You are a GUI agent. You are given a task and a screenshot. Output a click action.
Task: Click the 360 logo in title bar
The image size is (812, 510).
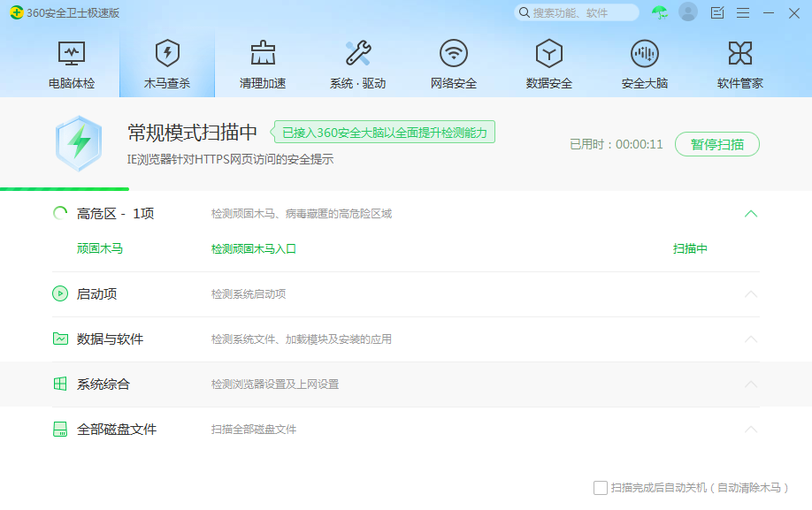[x=17, y=12]
